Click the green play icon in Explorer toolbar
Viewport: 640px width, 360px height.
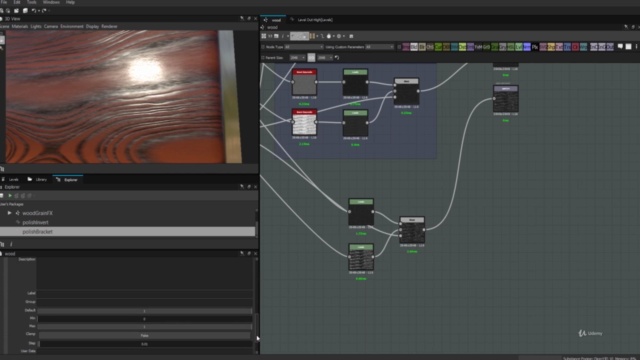pos(10,196)
